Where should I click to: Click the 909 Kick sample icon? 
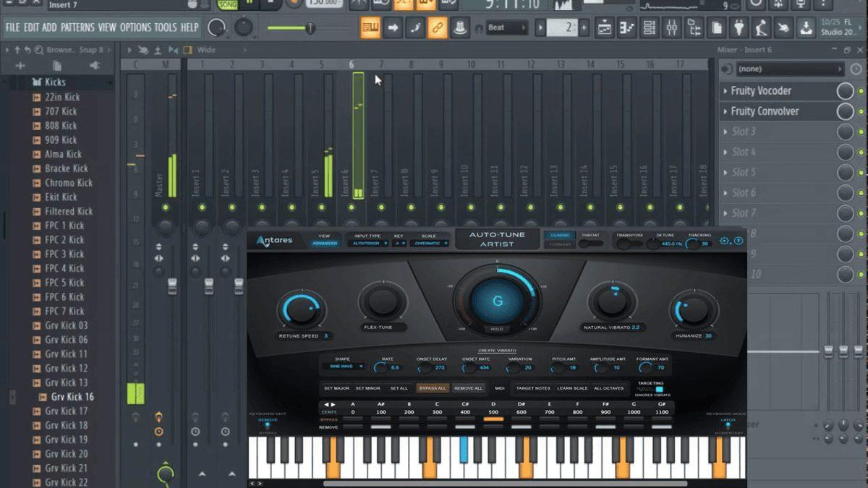pos(36,140)
